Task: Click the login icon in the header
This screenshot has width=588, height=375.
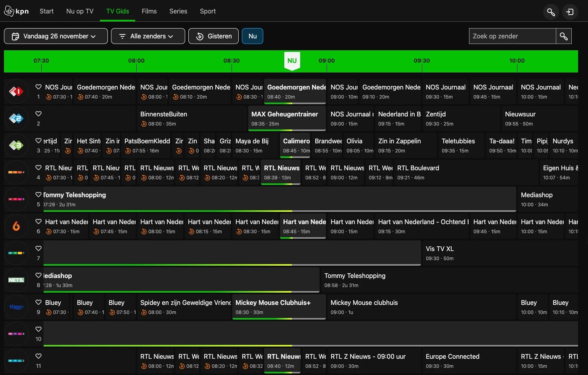Action: click(570, 12)
